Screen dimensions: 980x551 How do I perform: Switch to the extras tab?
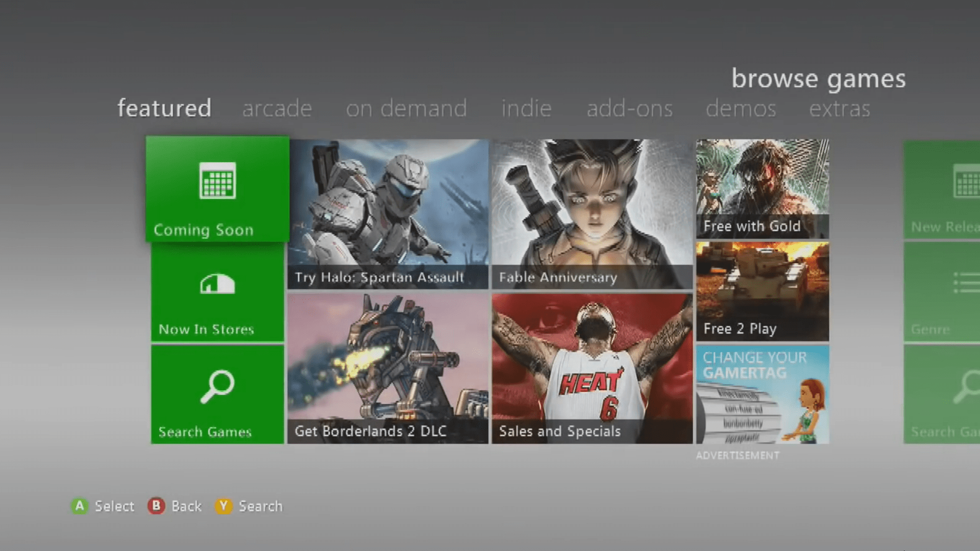point(839,109)
